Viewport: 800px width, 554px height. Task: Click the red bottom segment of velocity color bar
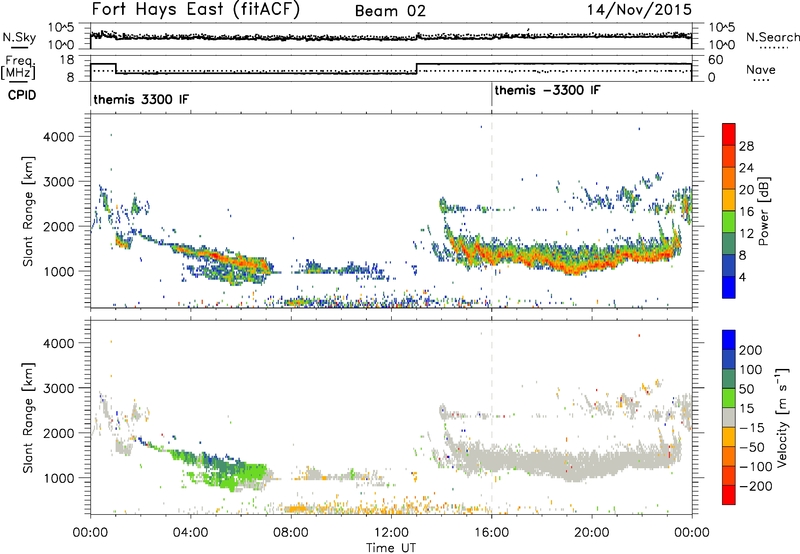tap(729, 495)
